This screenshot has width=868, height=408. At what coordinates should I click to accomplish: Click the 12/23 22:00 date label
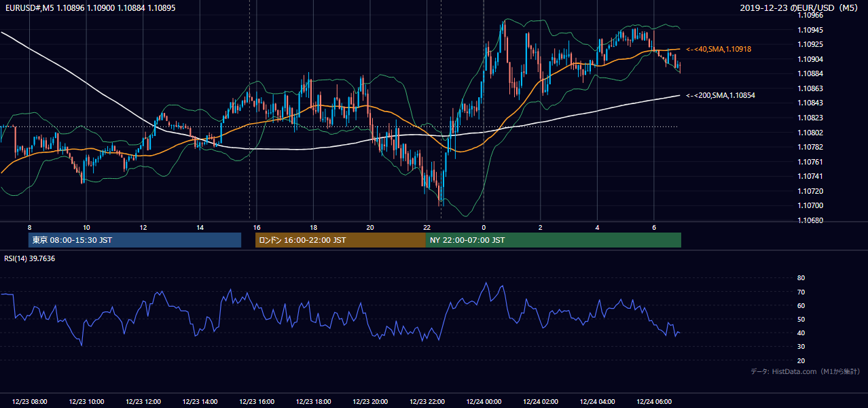click(427, 401)
